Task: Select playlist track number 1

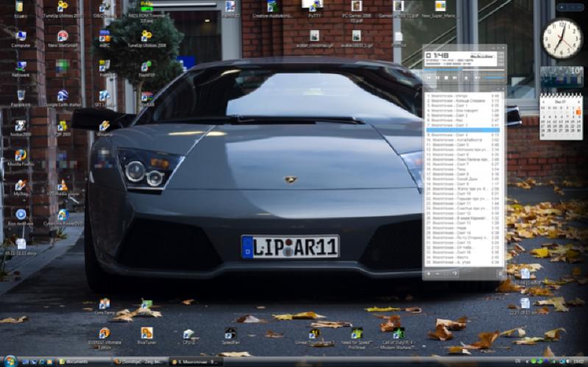Action: tap(463, 96)
